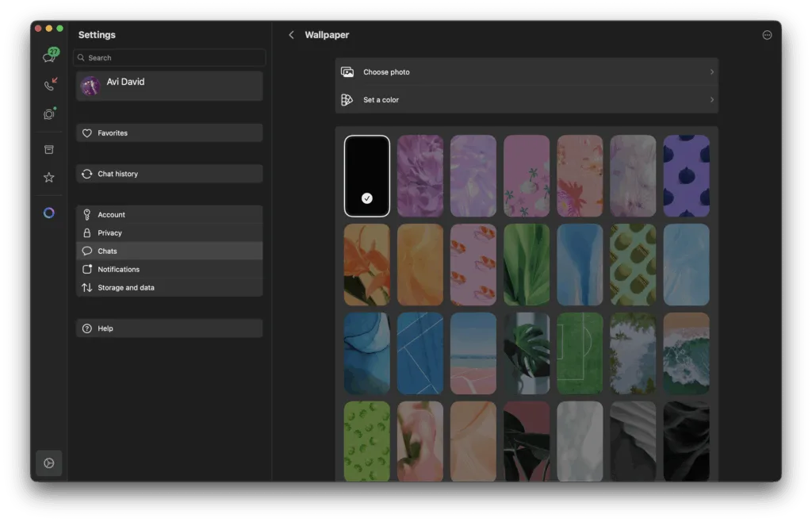The image size is (812, 522).
Task: Open Account settings
Action: pyautogui.click(x=170, y=214)
